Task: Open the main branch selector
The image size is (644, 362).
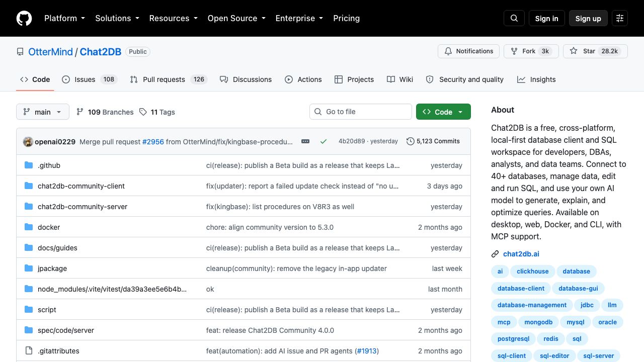Action: pyautogui.click(x=42, y=112)
